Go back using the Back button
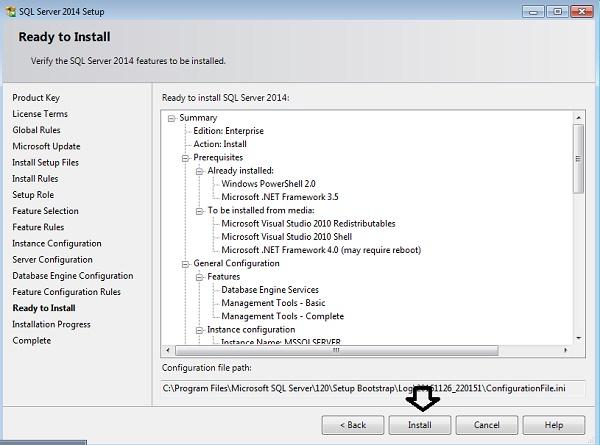The height and width of the screenshot is (445, 600). click(352, 424)
